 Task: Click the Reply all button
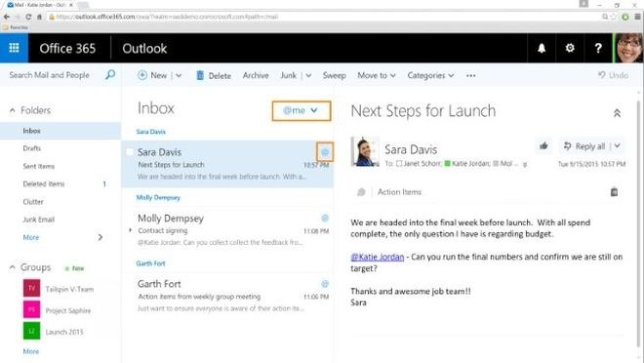pyautogui.click(x=585, y=146)
